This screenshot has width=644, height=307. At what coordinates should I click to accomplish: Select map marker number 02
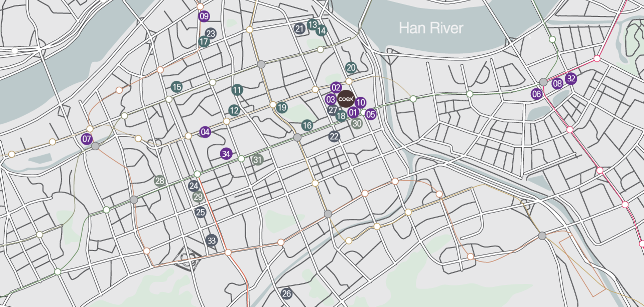(336, 88)
